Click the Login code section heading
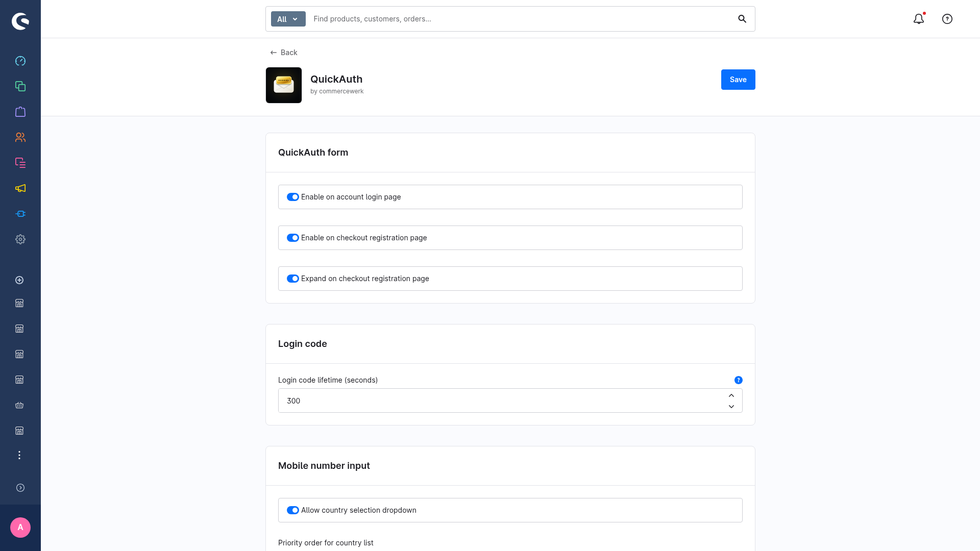The width and height of the screenshot is (980, 551). [x=302, y=344]
